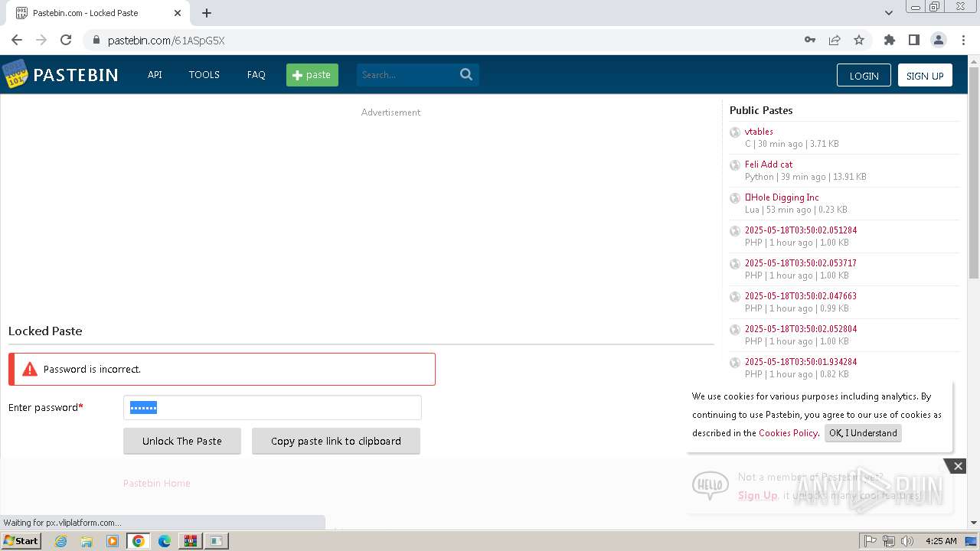Accept cookies with OK, I Understand

pos(863,433)
